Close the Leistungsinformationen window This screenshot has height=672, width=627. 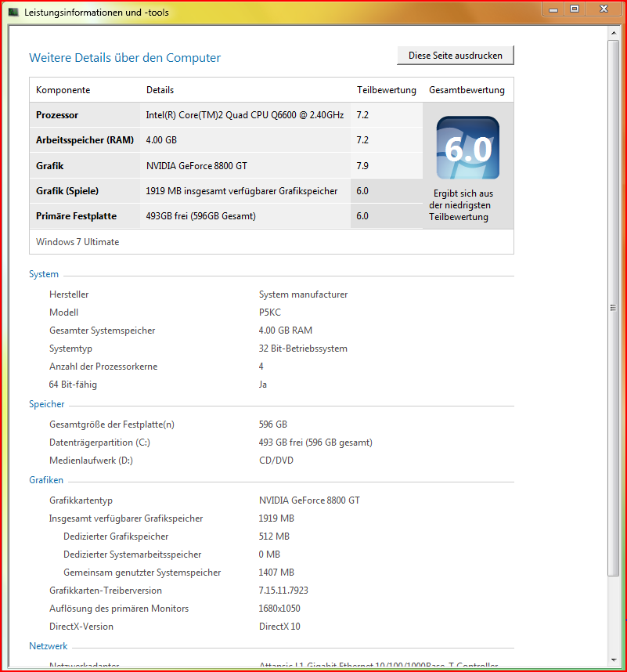click(x=604, y=9)
